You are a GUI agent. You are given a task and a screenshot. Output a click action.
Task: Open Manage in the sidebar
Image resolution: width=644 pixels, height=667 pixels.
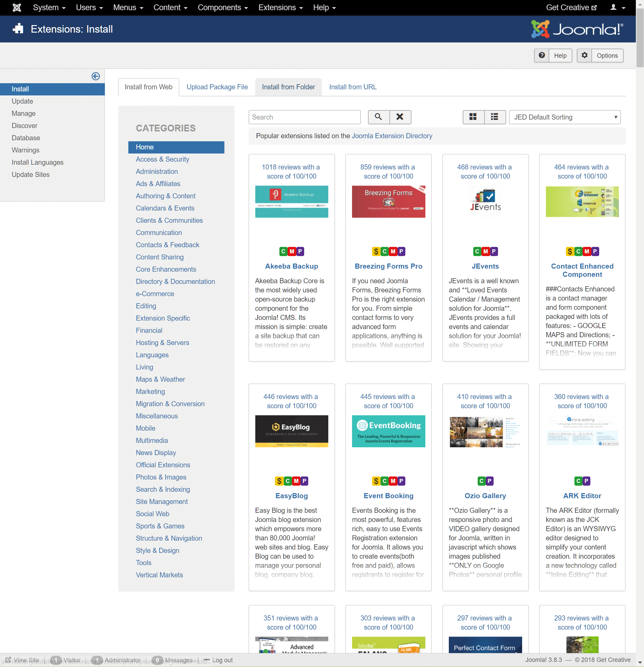tap(23, 113)
